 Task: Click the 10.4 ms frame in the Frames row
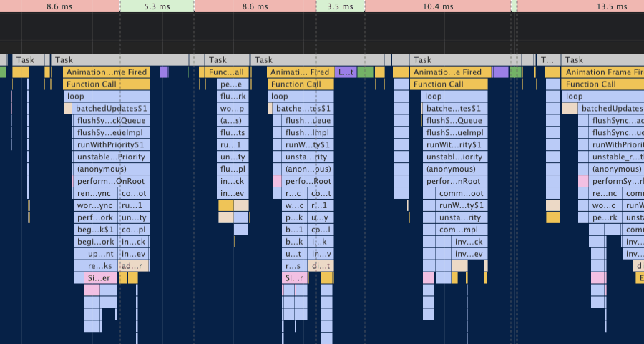click(438, 6)
